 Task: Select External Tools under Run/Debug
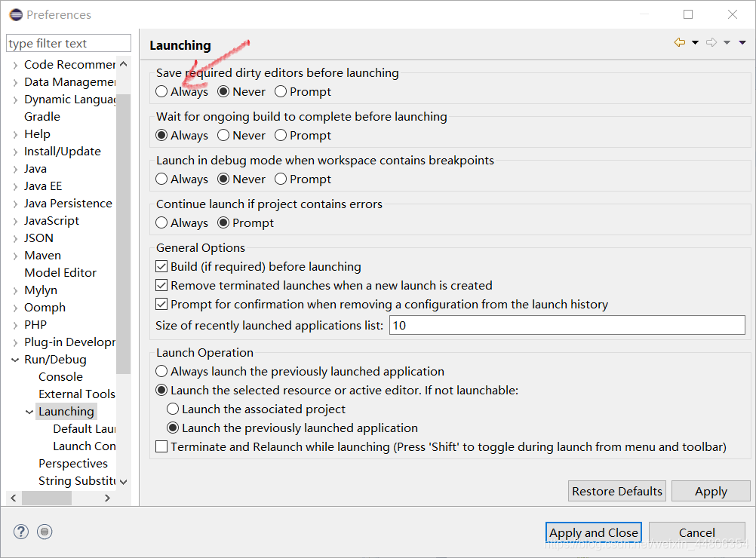click(77, 394)
